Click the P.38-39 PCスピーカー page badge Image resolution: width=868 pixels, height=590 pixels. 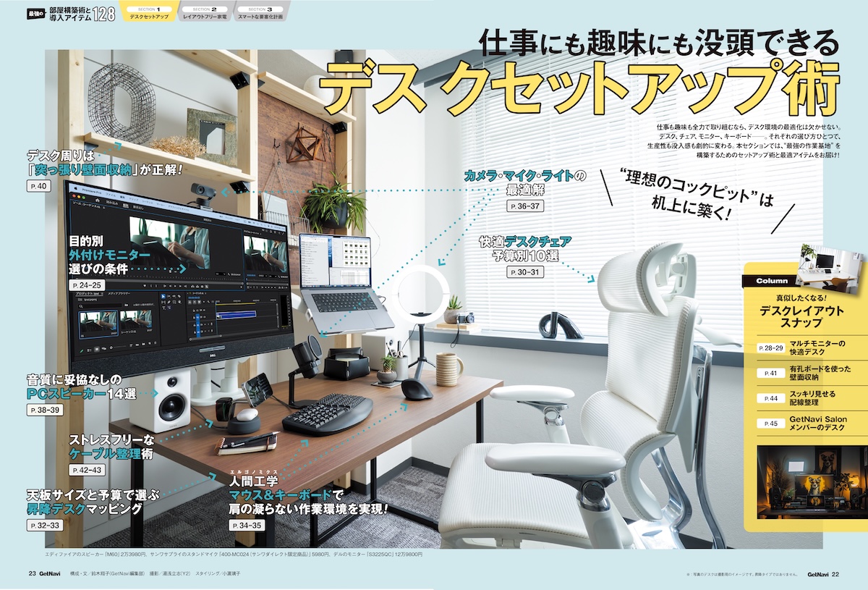click(44, 410)
